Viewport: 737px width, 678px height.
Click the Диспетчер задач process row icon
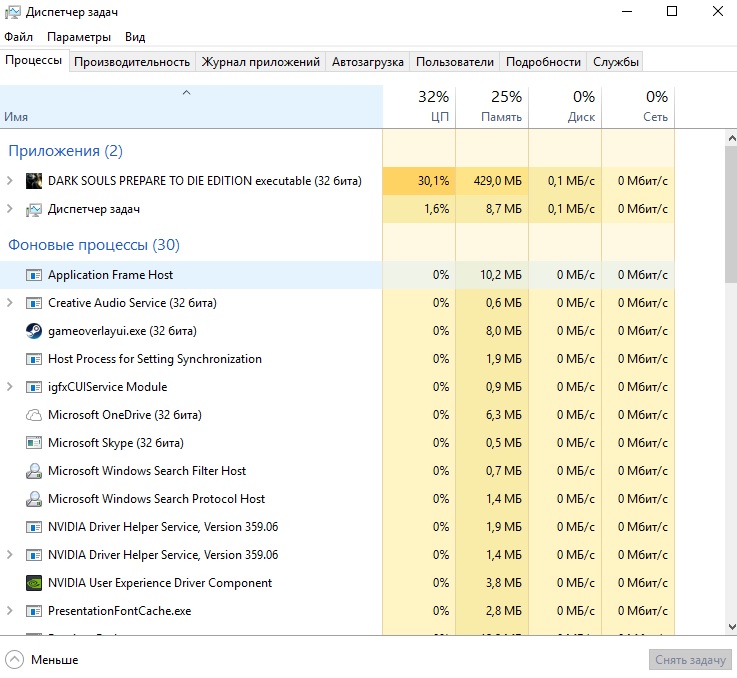point(33,209)
